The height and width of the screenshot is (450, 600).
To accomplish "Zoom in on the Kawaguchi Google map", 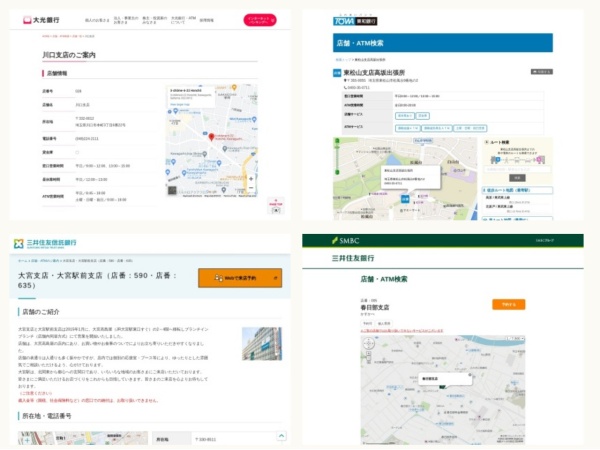I will (251, 179).
